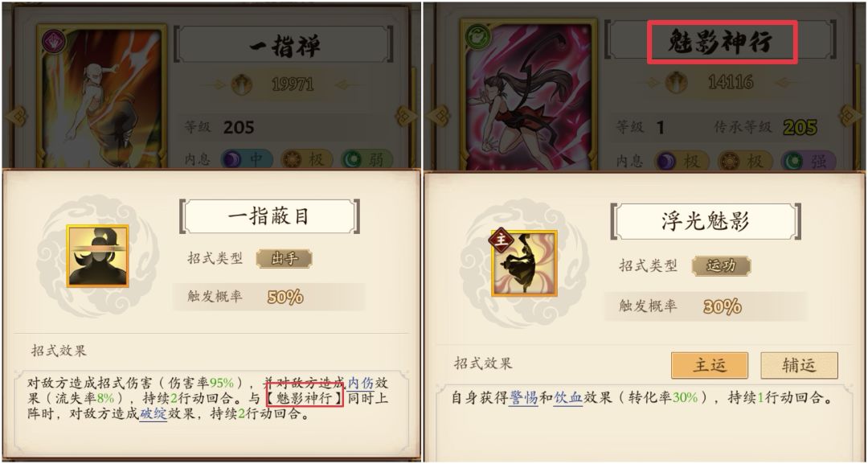The image size is (868, 464).
Task: Open the 饮血 effect link
Action: (x=568, y=397)
